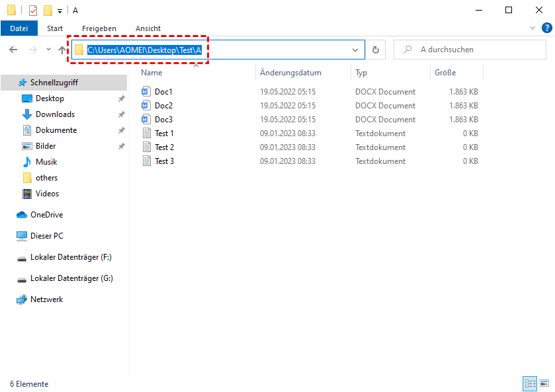Click the New Folder icon in quick access toolbar

(48, 11)
